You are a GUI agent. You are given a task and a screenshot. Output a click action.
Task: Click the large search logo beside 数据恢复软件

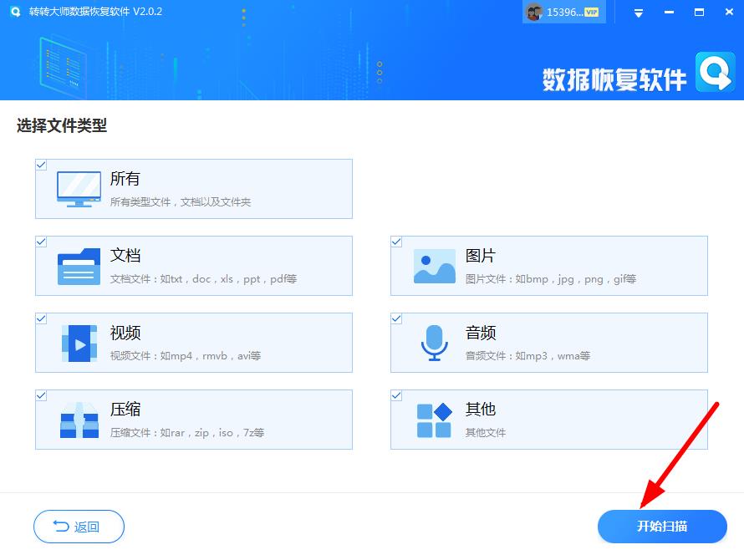715,72
